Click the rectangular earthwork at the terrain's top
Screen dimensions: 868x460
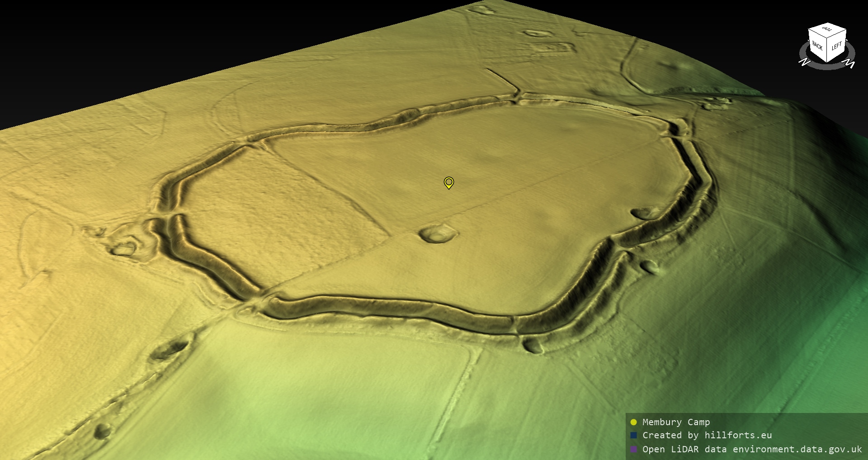point(551,48)
